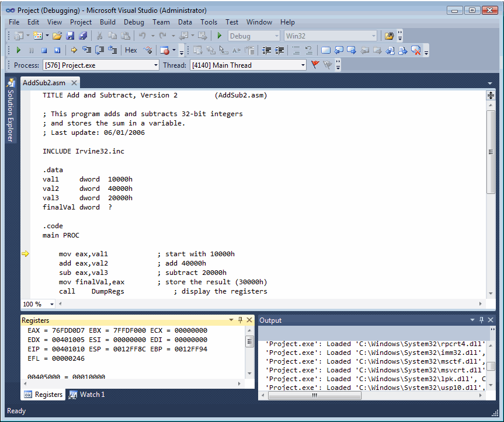Click the Undo icon in the toolbar
This screenshot has height=422, width=504.
142,36
